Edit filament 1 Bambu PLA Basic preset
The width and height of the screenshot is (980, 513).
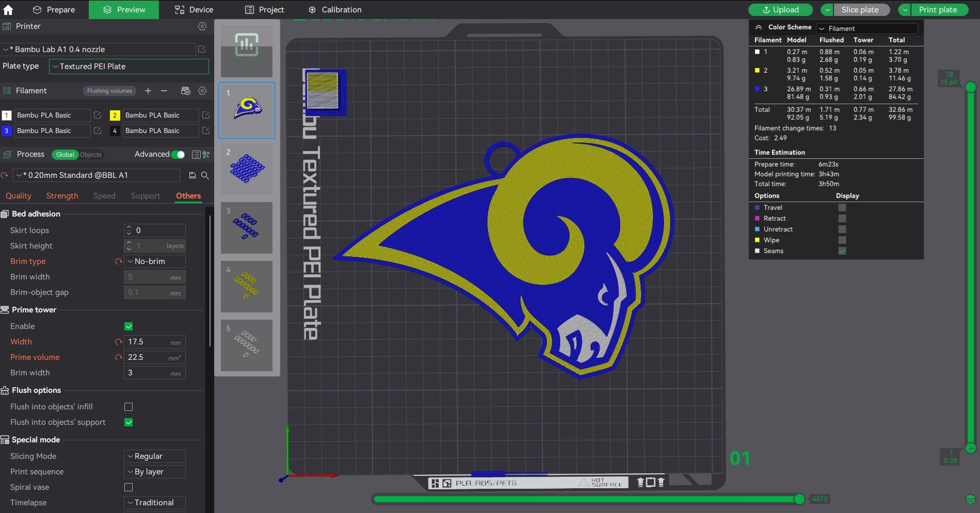click(x=98, y=115)
